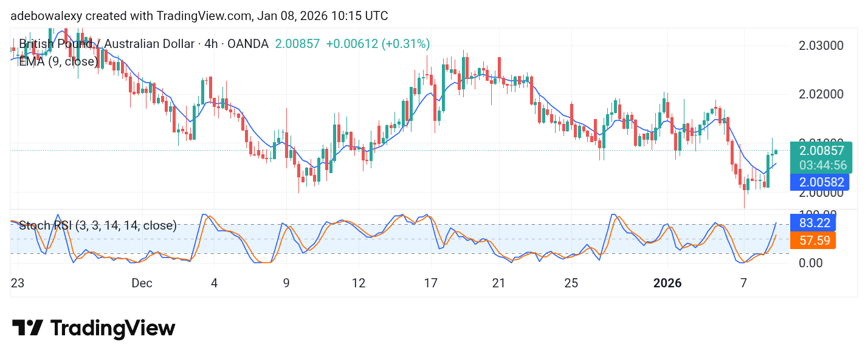The width and height of the screenshot is (868, 359).
Task: Click the orange Stoch RSI value 57.59
Action: pos(815,241)
